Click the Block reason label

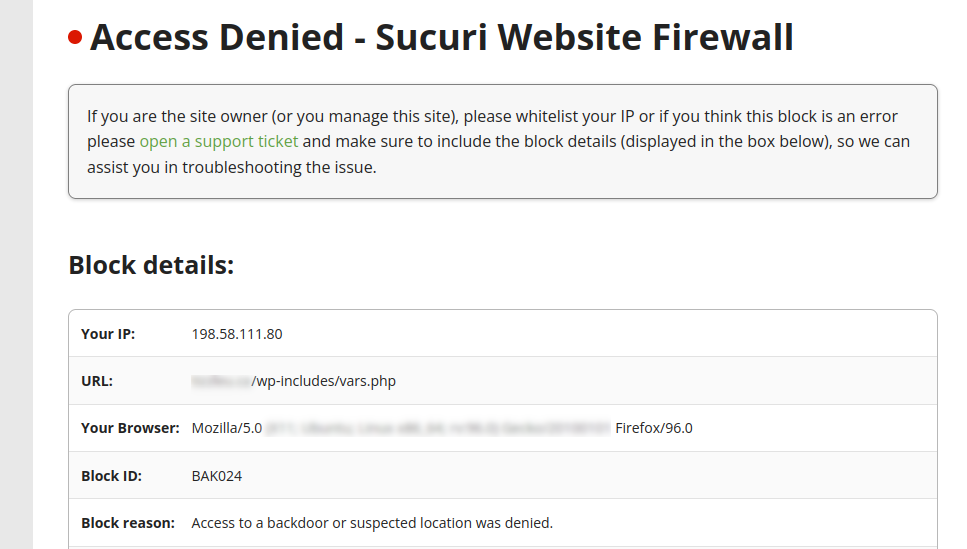128,523
